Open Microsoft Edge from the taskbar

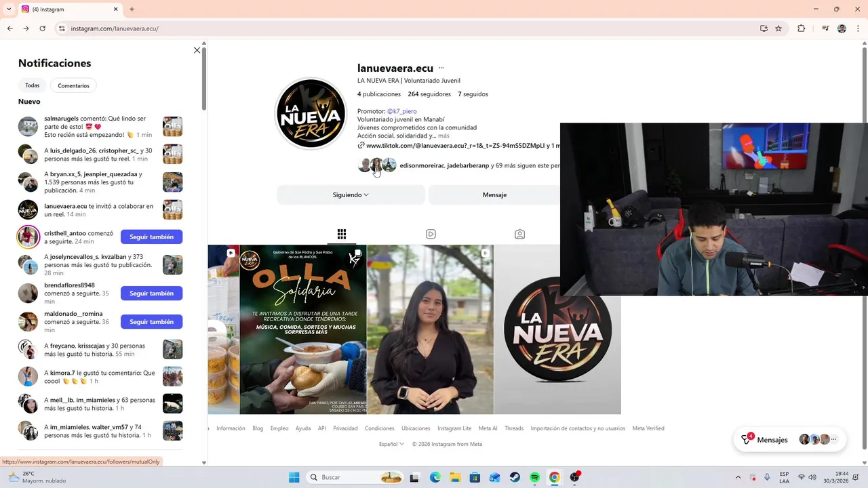click(435, 477)
